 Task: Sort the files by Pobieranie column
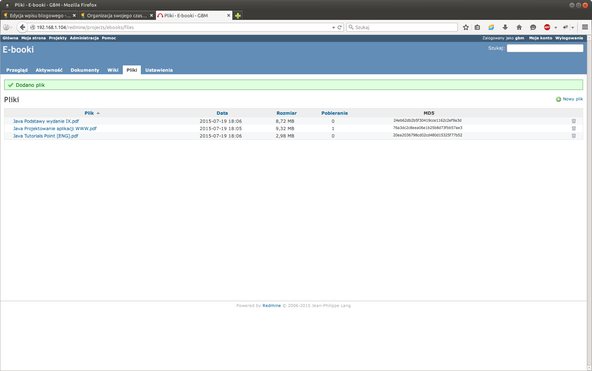click(x=335, y=113)
